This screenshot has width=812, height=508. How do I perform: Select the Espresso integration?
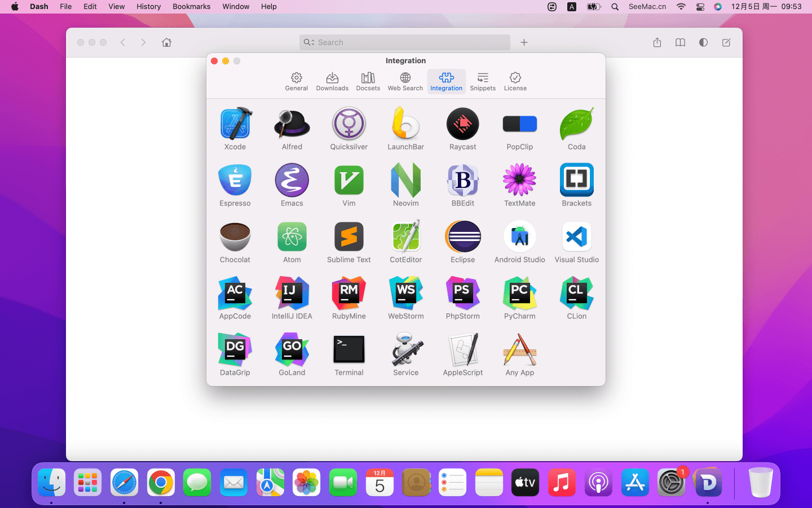tap(235, 180)
